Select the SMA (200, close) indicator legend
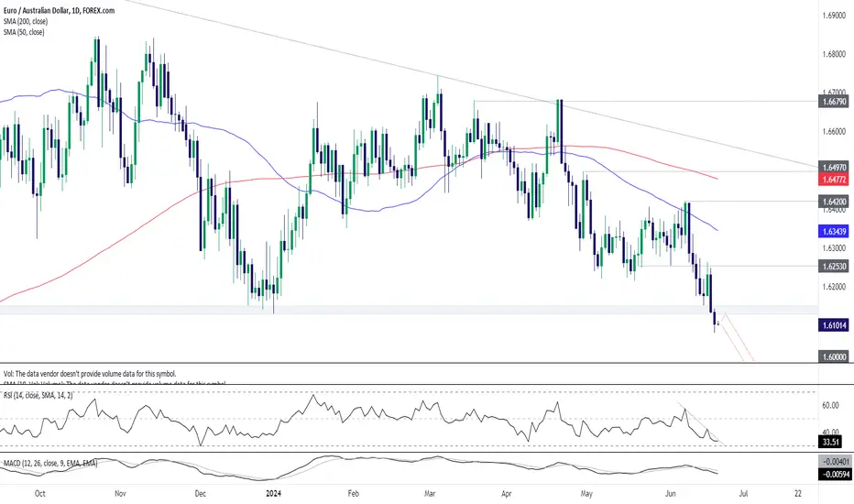This screenshot has width=854, height=504. coord(25,21)
